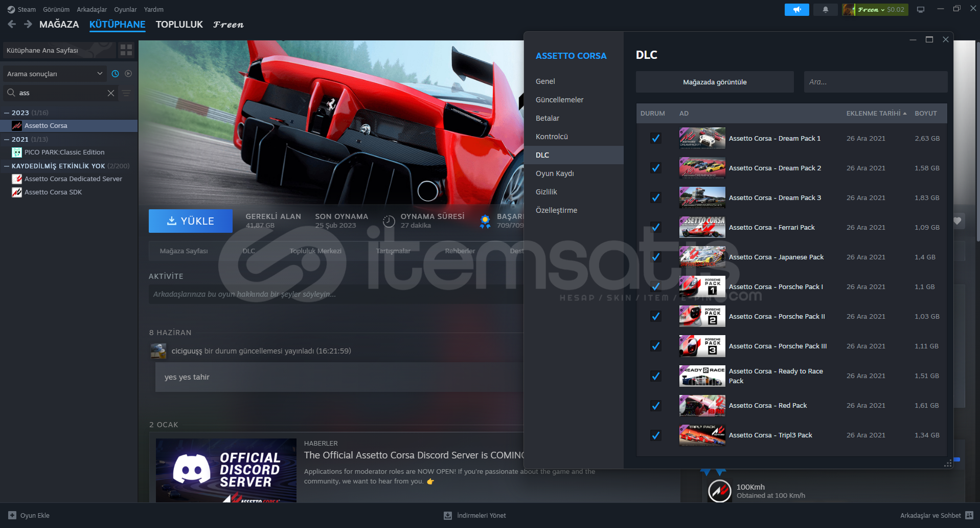This screenshot has height=528, width=980.
Task: Open the Arama sonuçları dropdown
Action: (x=55, y=74)
